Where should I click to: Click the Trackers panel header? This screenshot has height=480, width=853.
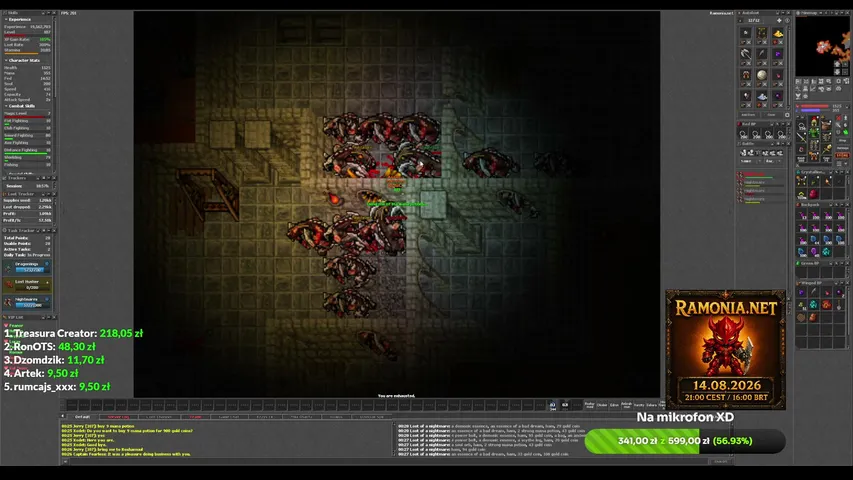28,178
